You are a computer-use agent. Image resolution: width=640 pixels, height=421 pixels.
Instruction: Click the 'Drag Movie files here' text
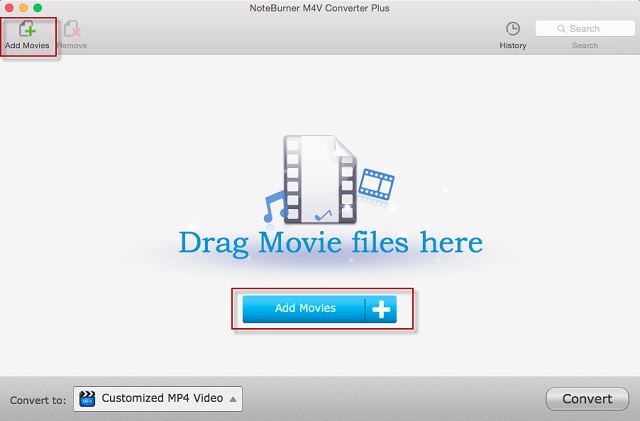point(331,243)
